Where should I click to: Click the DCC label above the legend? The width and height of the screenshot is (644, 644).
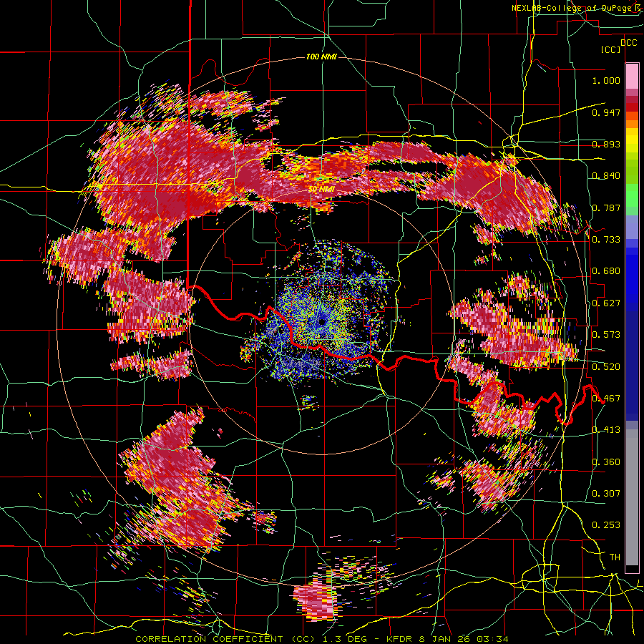coord(629,43)
